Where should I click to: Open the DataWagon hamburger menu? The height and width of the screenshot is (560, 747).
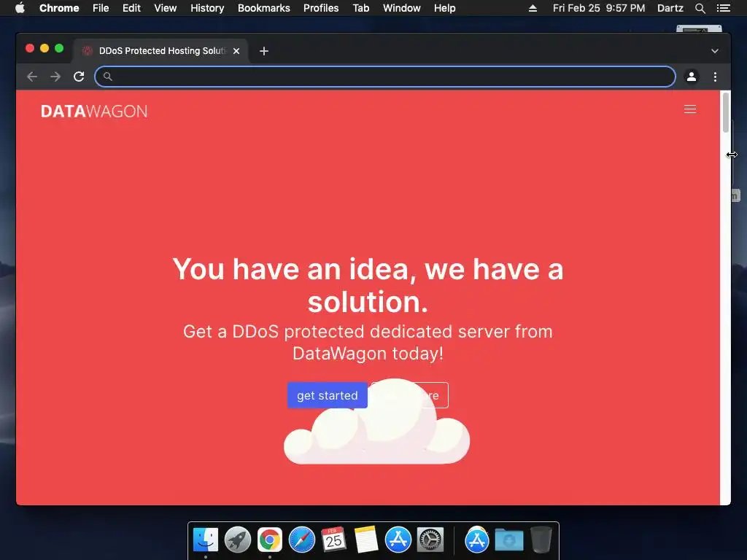690,109
